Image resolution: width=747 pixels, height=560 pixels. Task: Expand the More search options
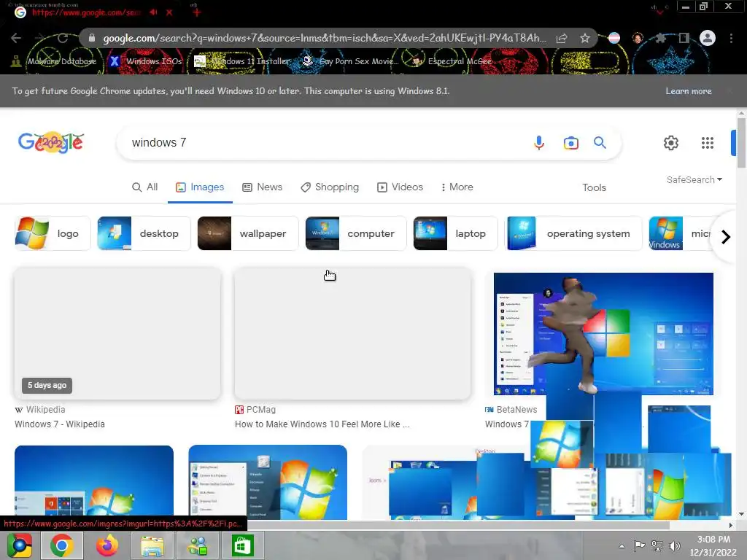pyautogui.click(x=457, y=187)
